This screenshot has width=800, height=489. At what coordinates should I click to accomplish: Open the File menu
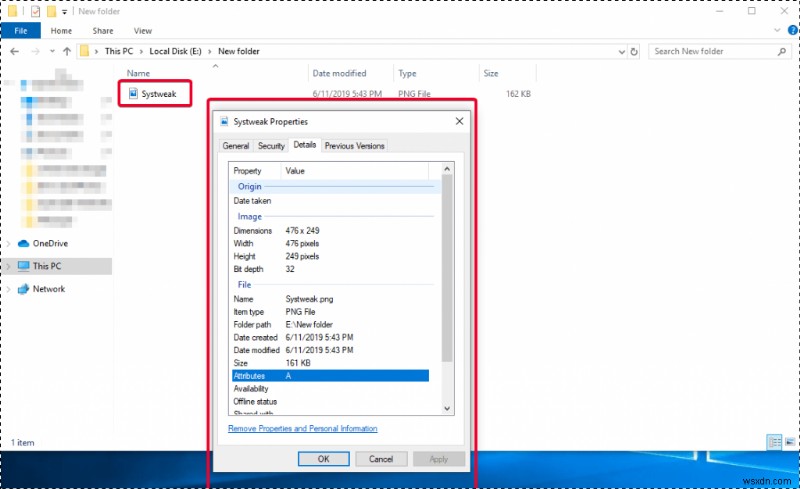click(x=19, y=31)
